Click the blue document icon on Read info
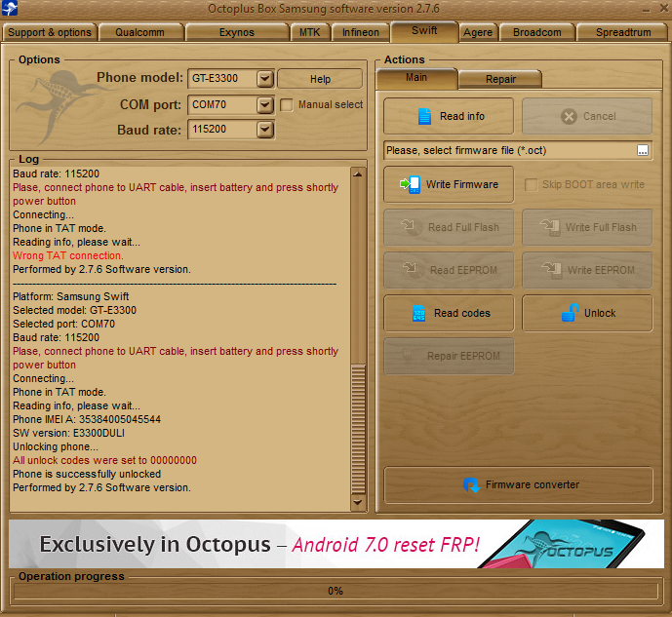This screenshot has height=617, width=672. click(424, 116)
